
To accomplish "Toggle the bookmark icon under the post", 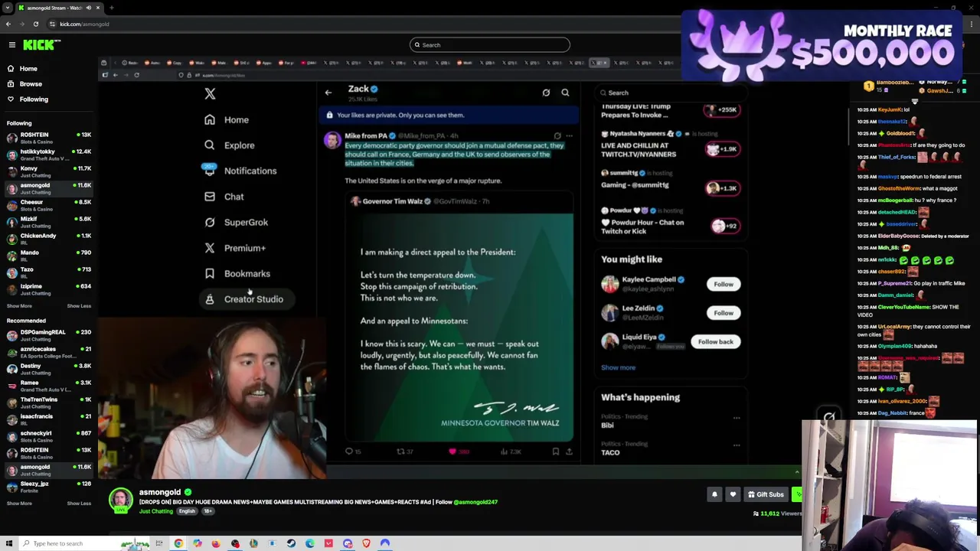I will (556, 452).
